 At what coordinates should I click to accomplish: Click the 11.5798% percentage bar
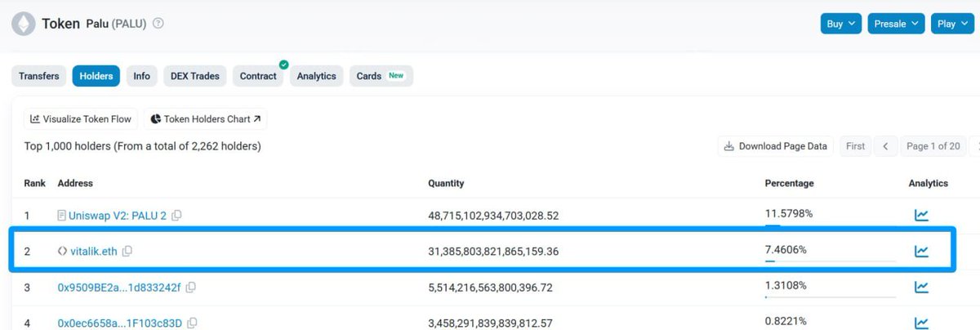(x=830, y=225)
